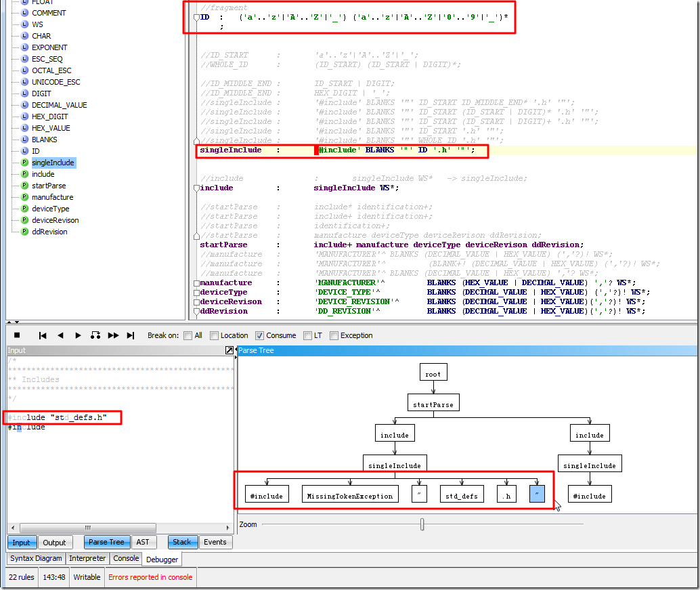700x590 pixels.
Task: Uncheck the Consume break checkbox
Action: tap(259, 335)
